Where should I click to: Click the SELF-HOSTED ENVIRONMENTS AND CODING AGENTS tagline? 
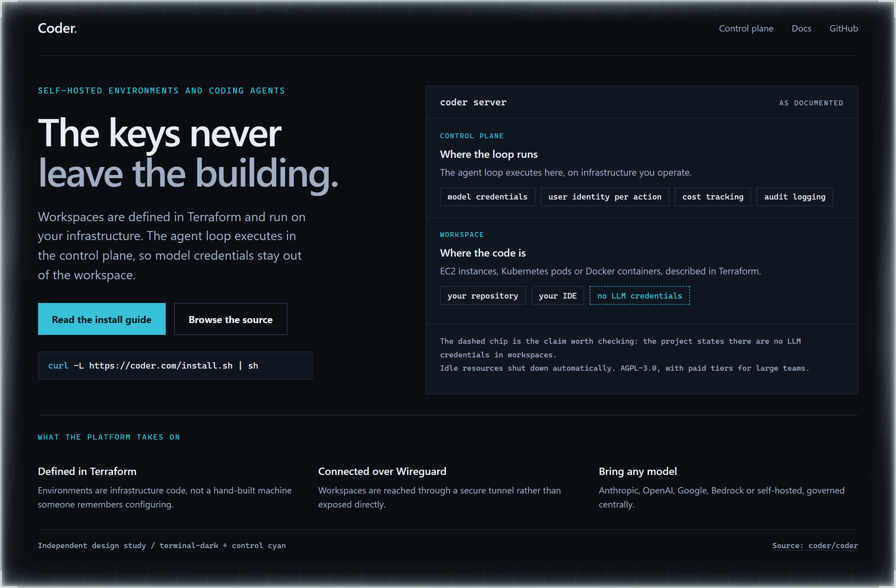pos(161,91)
